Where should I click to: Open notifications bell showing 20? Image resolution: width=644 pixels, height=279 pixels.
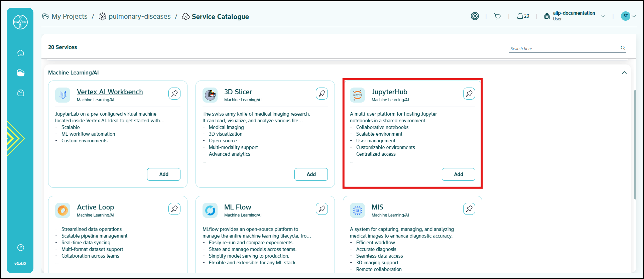click(523, 16)
